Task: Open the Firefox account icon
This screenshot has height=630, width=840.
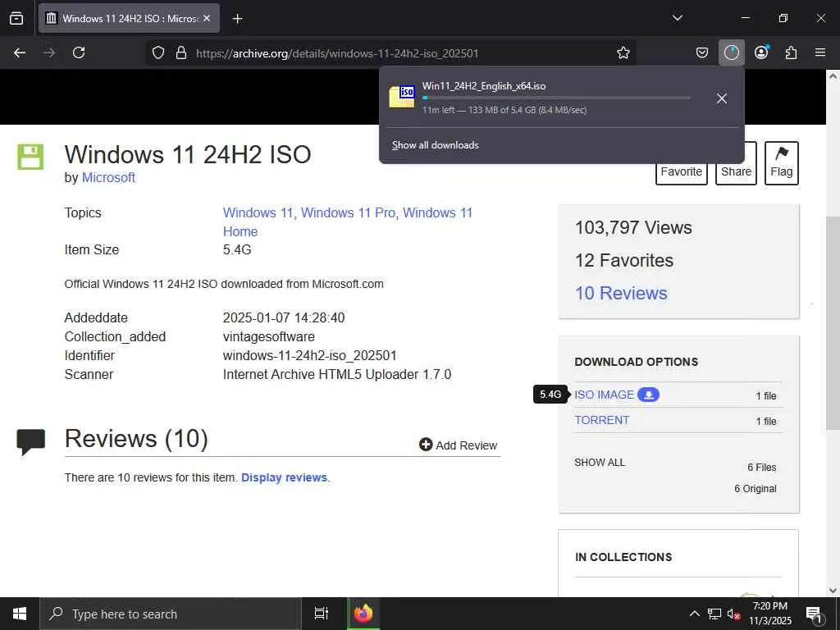Action: point(761,52)
